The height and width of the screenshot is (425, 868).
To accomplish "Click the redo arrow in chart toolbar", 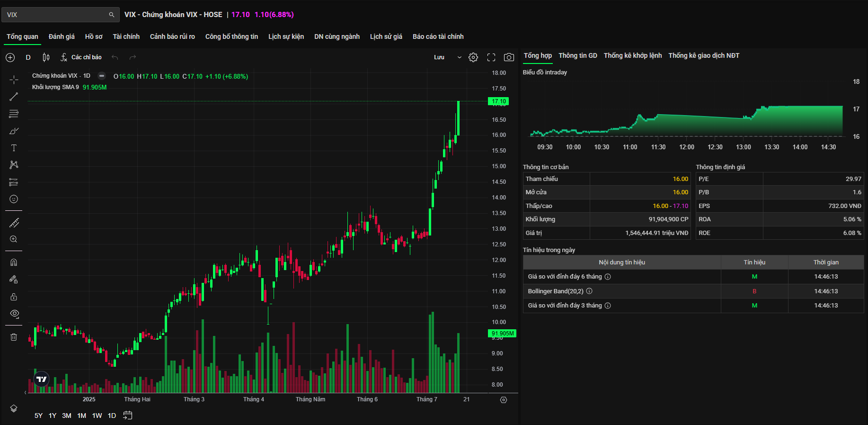I will [x=133, y=57].
